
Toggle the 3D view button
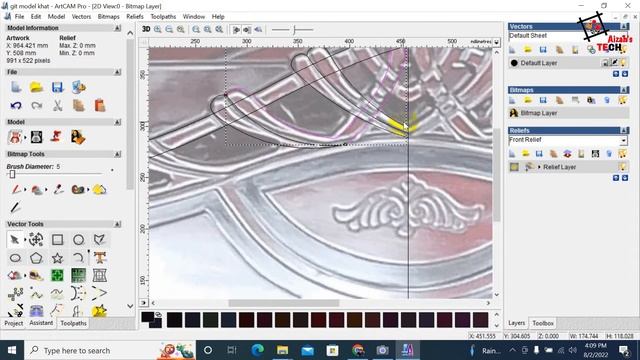pos(146,29)
